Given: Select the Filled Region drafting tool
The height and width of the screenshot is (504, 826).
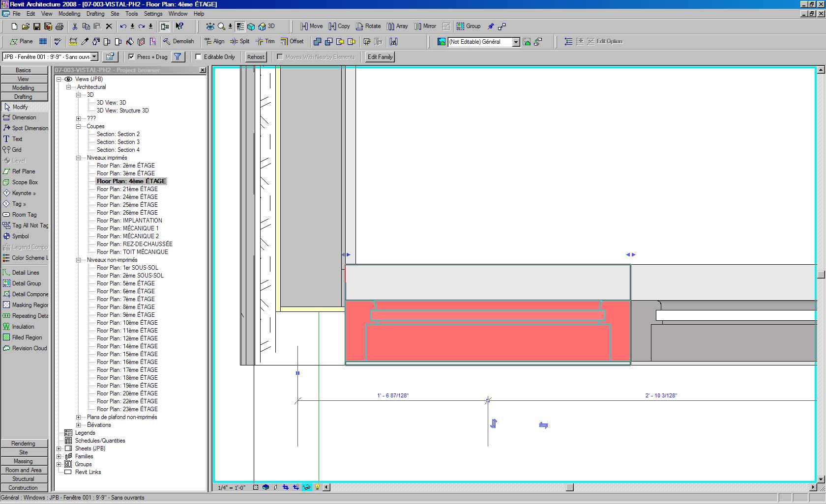Looking at the screenshot, I should point(27,337).
